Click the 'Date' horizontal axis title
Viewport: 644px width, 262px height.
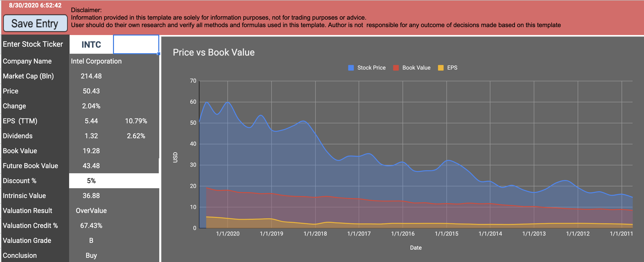416,248
